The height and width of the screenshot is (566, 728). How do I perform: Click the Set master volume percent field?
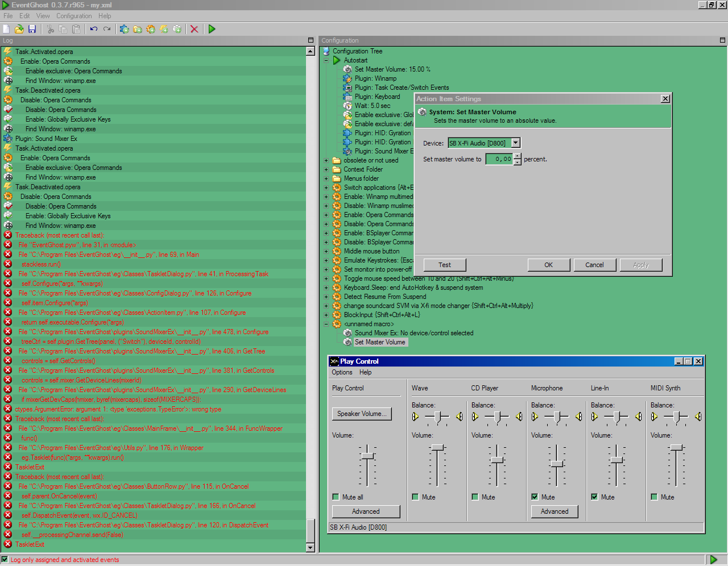pyautogui.click(x=499, y=159)
